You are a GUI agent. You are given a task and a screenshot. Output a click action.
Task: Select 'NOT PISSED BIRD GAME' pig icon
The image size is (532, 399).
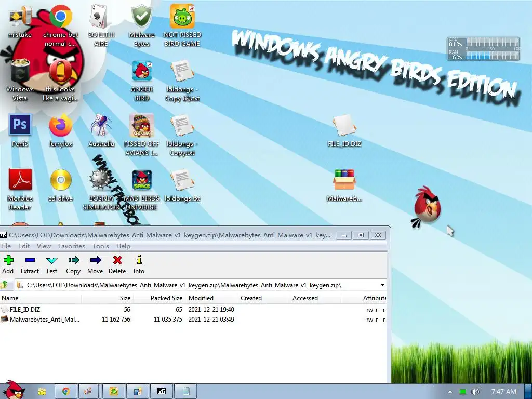[182, 25]
